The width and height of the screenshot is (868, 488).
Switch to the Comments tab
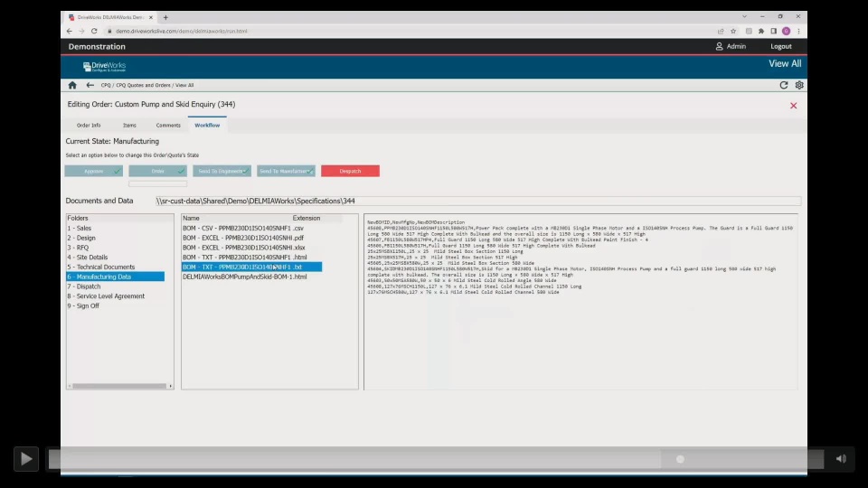(168, 125)
